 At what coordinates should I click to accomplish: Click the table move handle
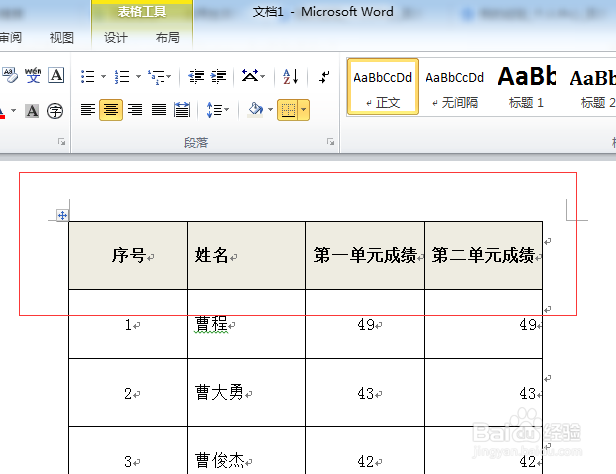(62, 215)
